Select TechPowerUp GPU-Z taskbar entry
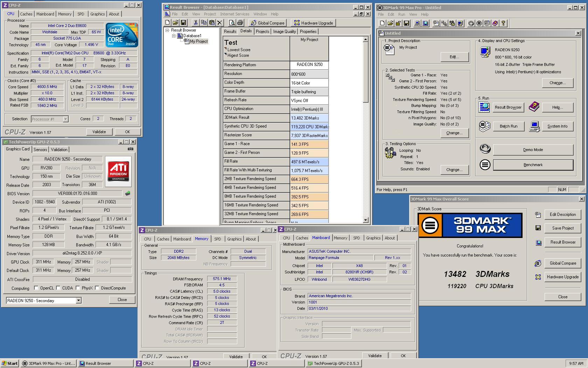 [x=334, y=363]
